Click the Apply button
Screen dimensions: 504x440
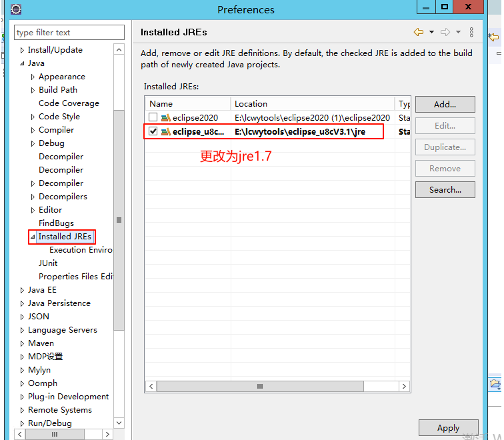click(x=449, y=428)
